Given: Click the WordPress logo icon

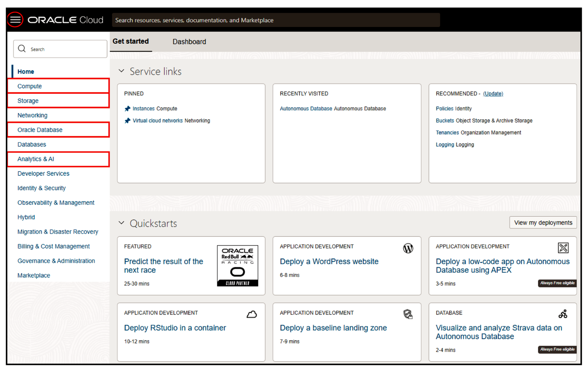Looking at the screenshot, I should point(408,248).
